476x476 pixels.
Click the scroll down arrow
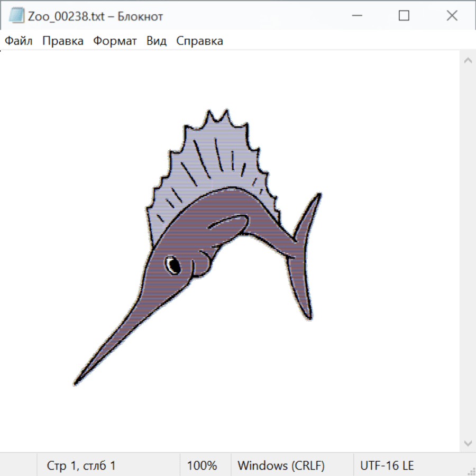pyautogui.click(x=468, y=442)
